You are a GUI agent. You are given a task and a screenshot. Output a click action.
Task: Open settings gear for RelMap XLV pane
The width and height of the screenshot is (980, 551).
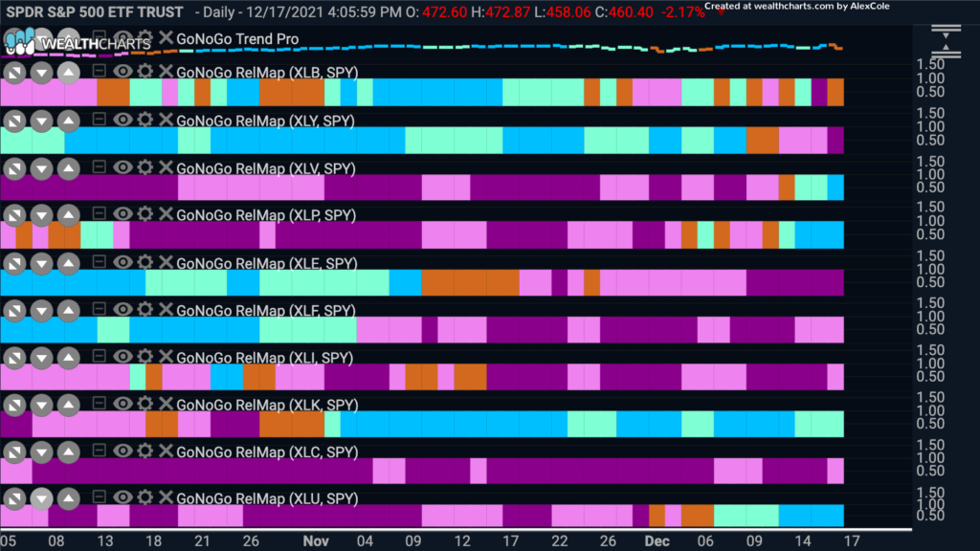[x=145, y=166]
